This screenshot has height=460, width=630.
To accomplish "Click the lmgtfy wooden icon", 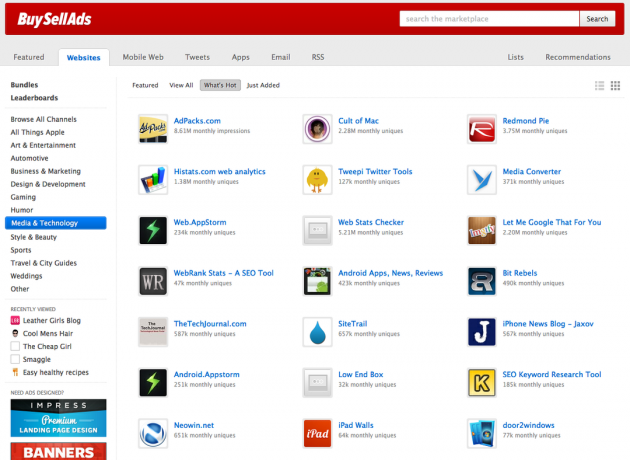I will point(481,231).
